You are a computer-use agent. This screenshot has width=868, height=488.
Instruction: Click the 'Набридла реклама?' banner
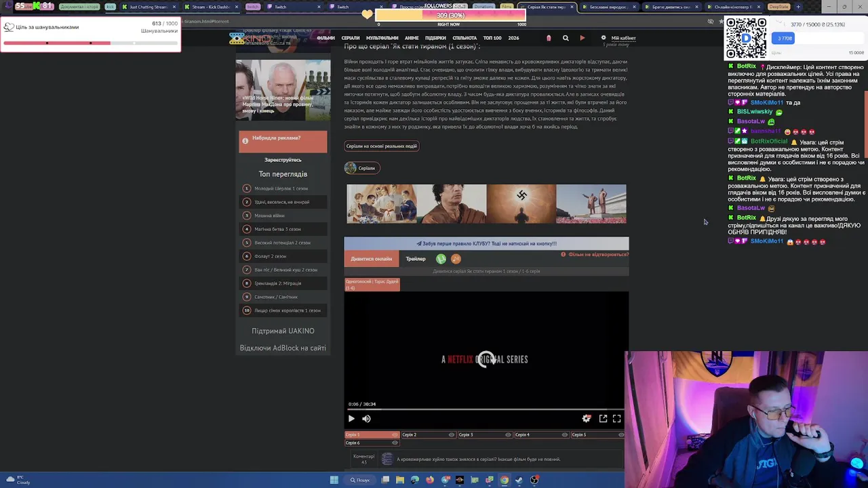tap(283, 141)
